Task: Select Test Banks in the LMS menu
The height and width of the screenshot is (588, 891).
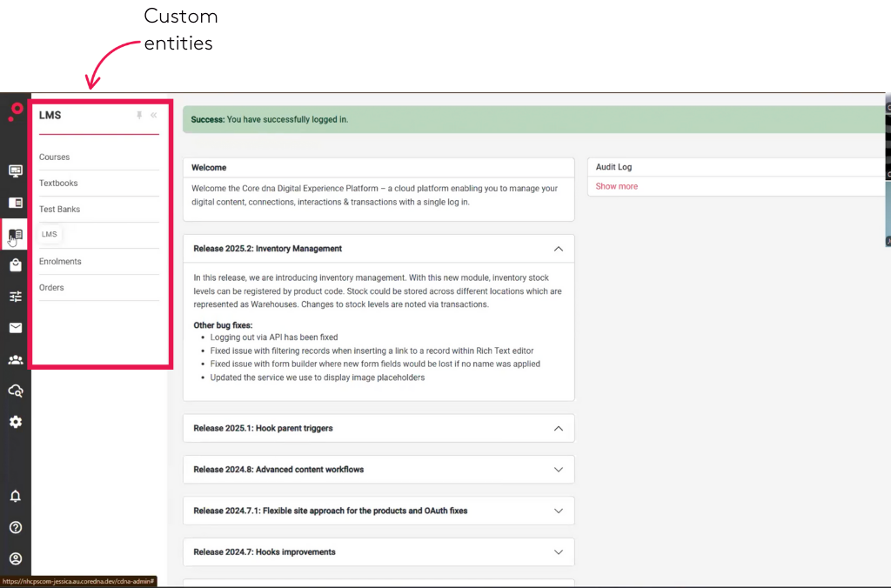Action: [59, 209]
